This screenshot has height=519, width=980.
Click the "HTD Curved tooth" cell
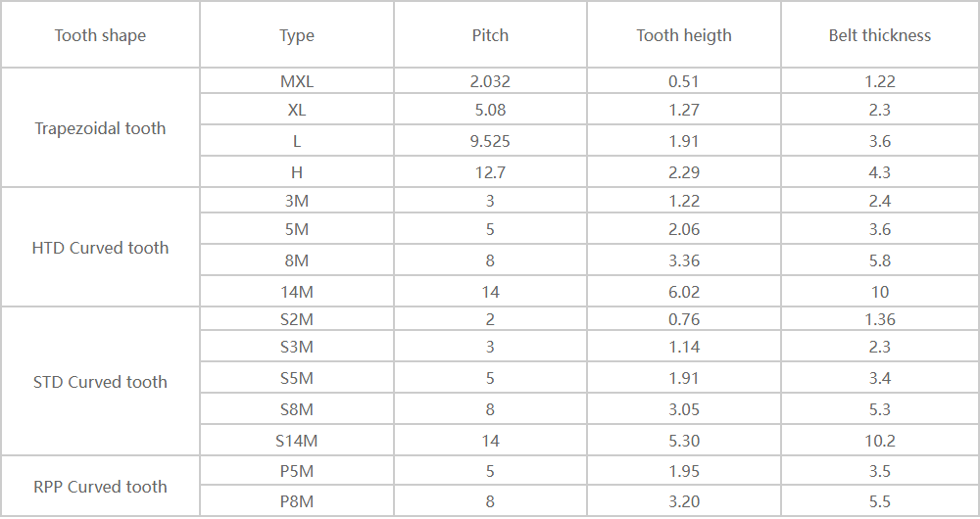pos(100,248)
